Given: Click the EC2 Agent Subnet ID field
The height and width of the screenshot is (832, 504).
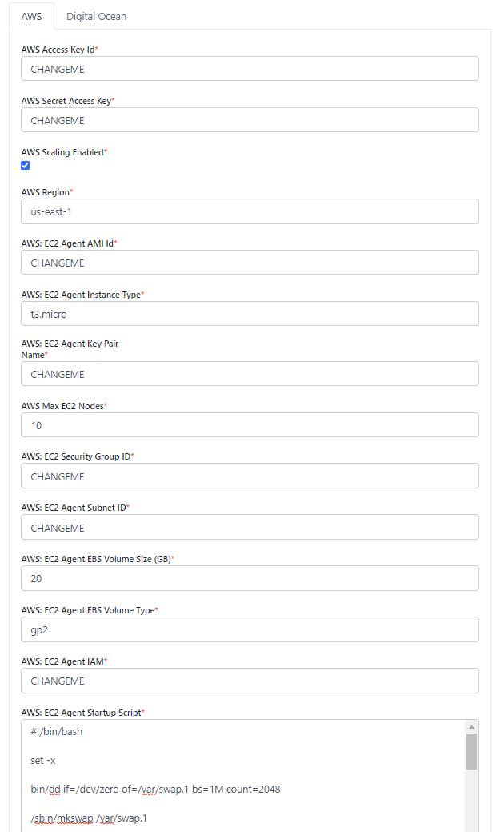Looking at the screenshot, I should [250, 528].
